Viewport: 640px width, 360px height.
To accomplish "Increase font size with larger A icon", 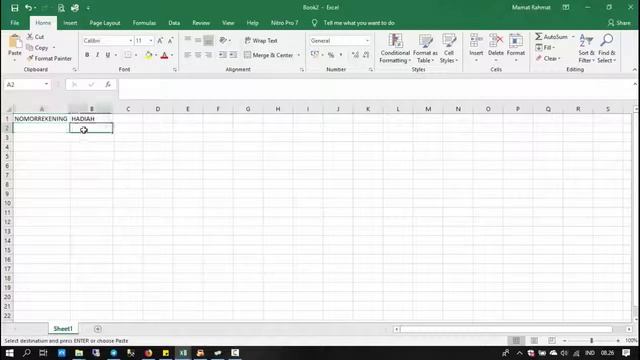I will pos(160,40).
